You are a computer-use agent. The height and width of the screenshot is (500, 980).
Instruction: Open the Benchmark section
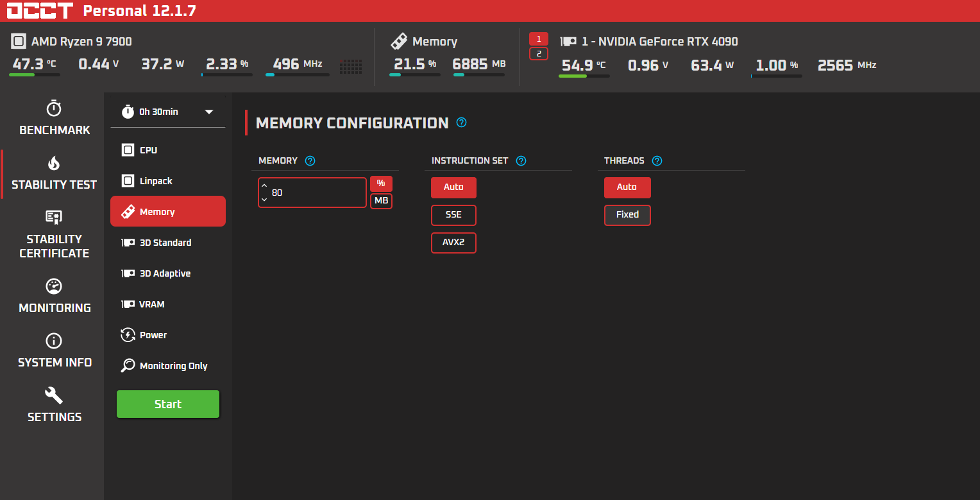tap(55, 117)
